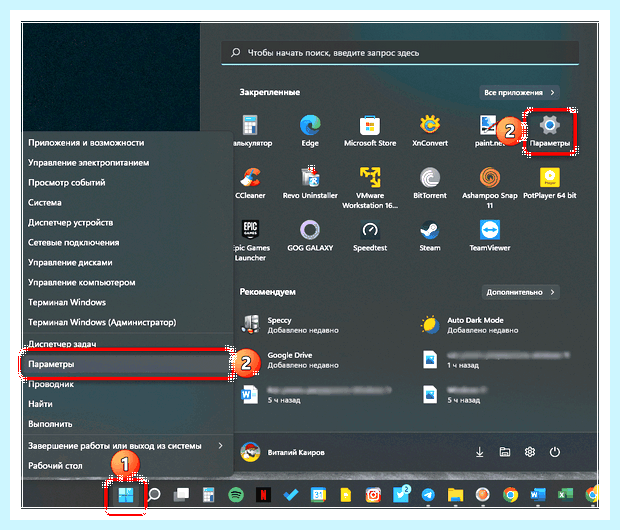Open File Explorer icon in Start footer

click(x=505, y=452)
